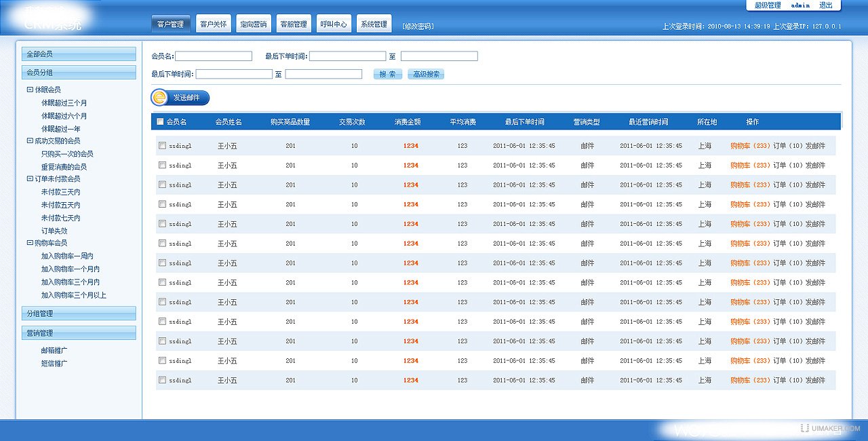Screen dimensions: 868x441
Task: Switch to the 定向营销 tab
Action: [254, 24]
